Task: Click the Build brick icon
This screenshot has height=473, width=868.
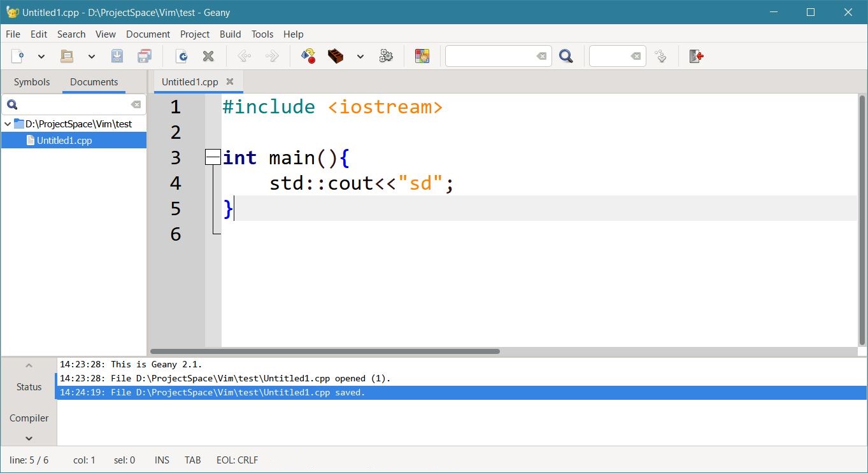Action: pyautogui.click(x=336, y=57)
